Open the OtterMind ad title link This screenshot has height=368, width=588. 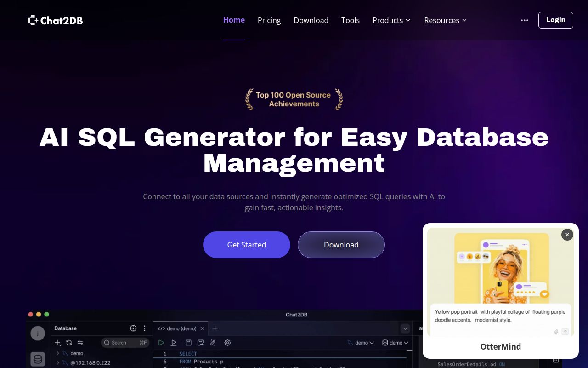(x=501, y=347)
